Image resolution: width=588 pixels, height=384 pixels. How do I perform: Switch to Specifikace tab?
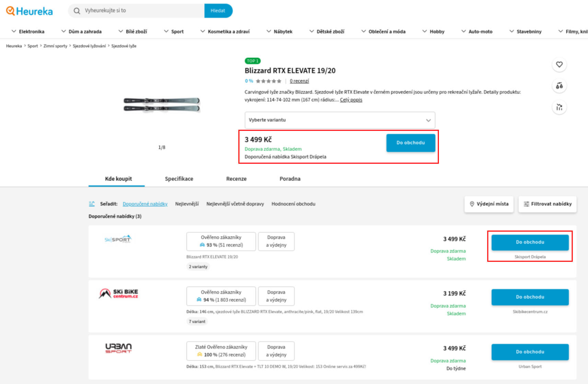[179, 179]
